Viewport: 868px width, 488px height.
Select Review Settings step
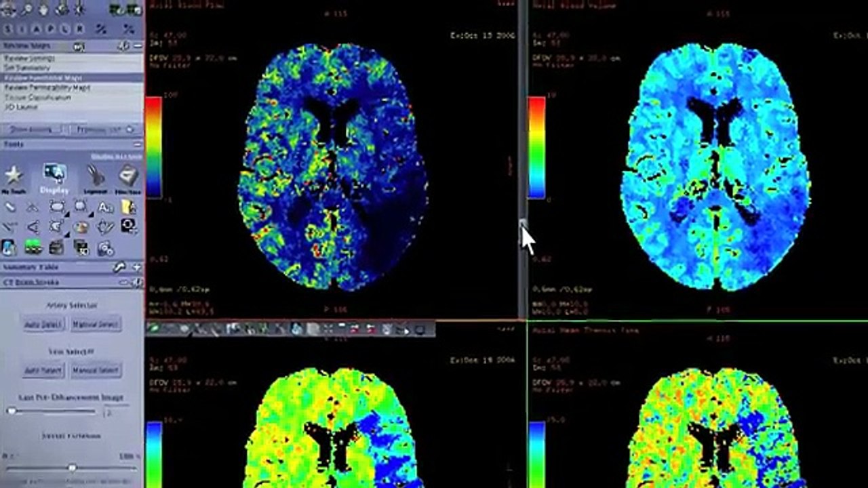point(71,58)
